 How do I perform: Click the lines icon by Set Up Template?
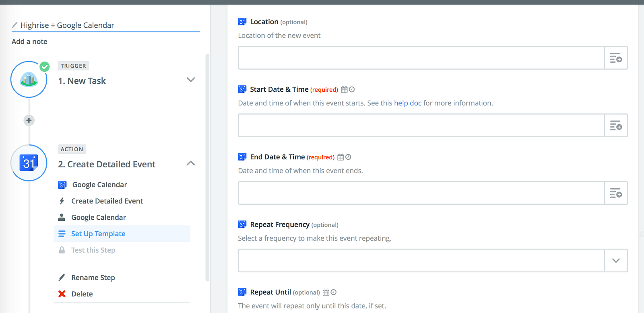click(62, 234)
